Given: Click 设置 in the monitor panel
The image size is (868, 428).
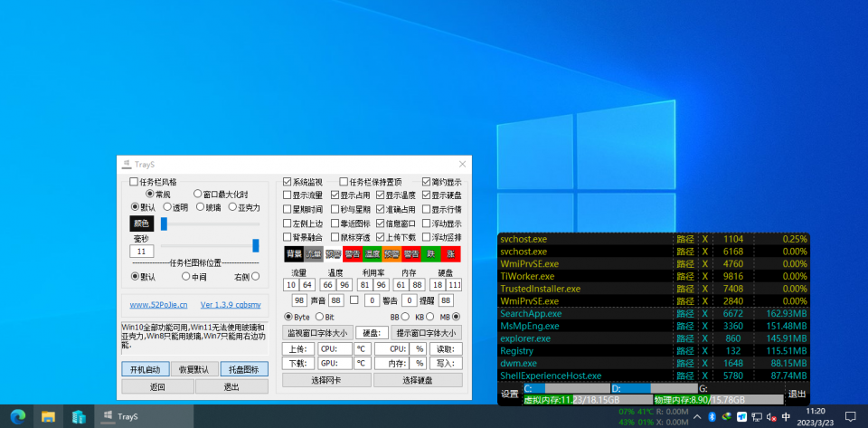Looking at the screenshot, I should 510,394.
